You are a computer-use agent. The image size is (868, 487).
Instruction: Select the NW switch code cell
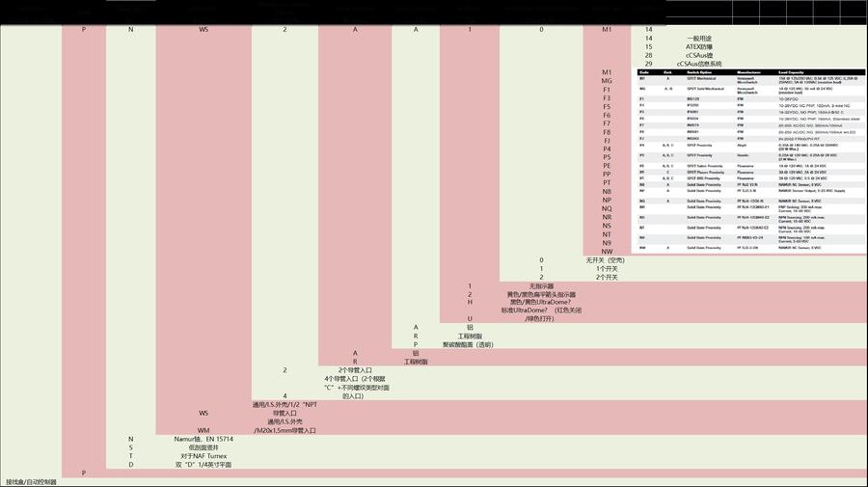(607, 252)
